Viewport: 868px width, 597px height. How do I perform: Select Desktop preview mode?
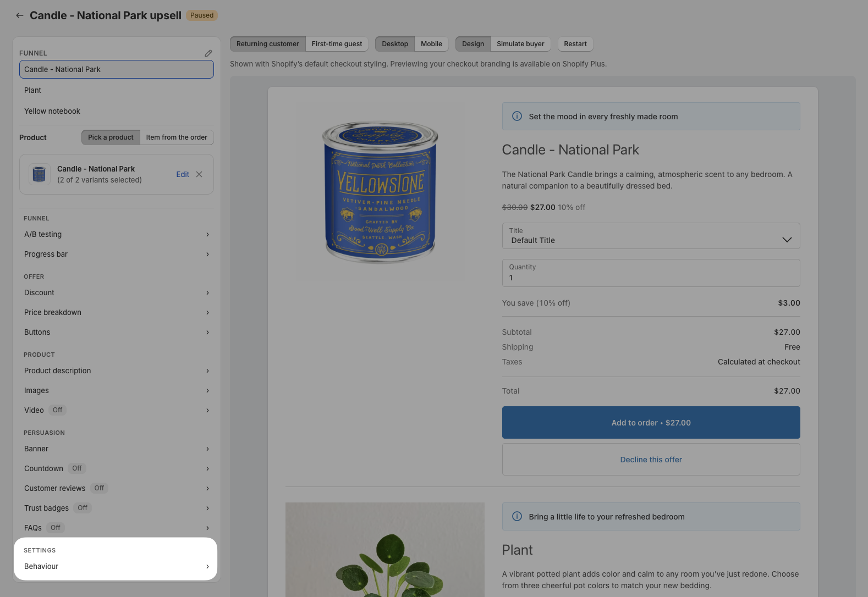[x=395, y=44]
